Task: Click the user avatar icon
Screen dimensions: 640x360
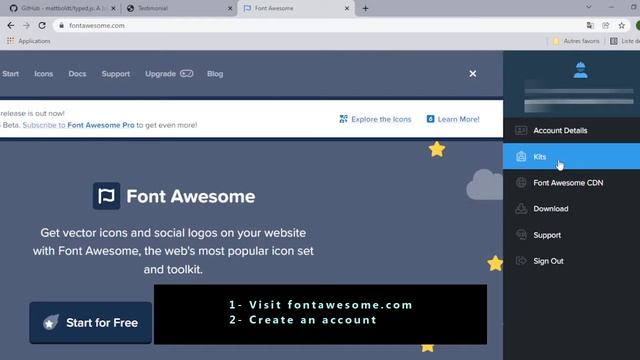Action: click(x=580, y=70)
